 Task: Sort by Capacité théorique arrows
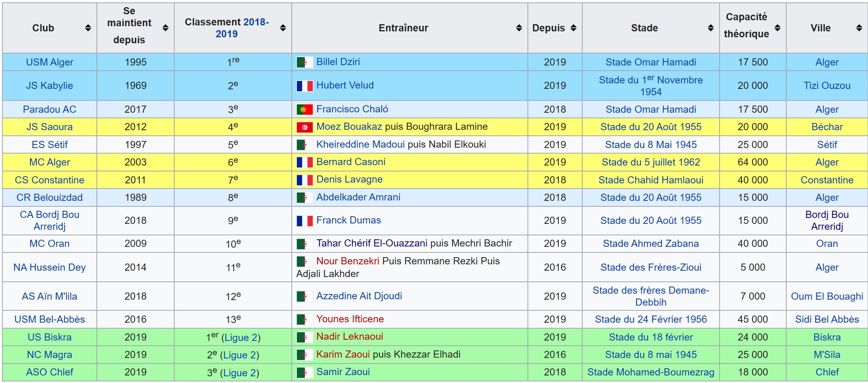click(x=778, y=28)
